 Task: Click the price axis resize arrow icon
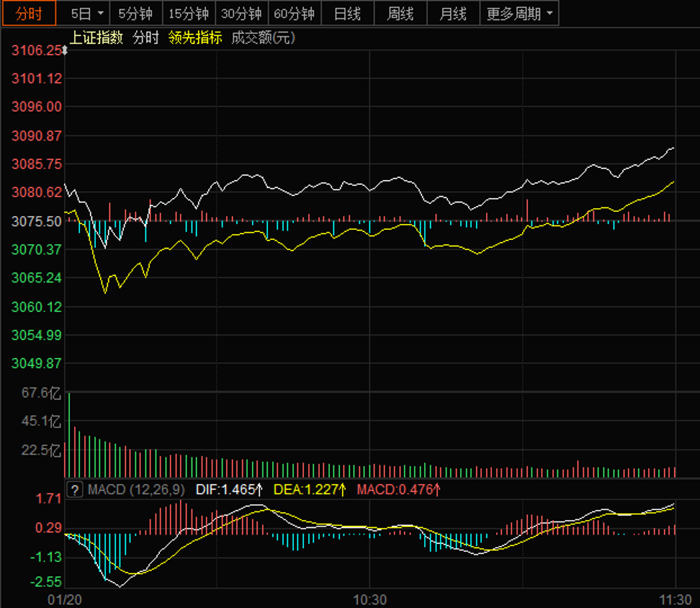pyautogui.click(x=66, y=50)
